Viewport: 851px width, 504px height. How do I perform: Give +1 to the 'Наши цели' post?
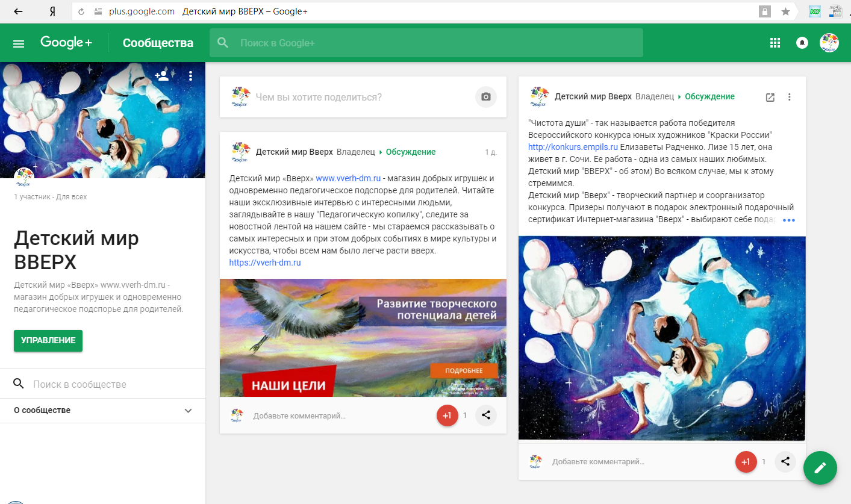(447, 415)
